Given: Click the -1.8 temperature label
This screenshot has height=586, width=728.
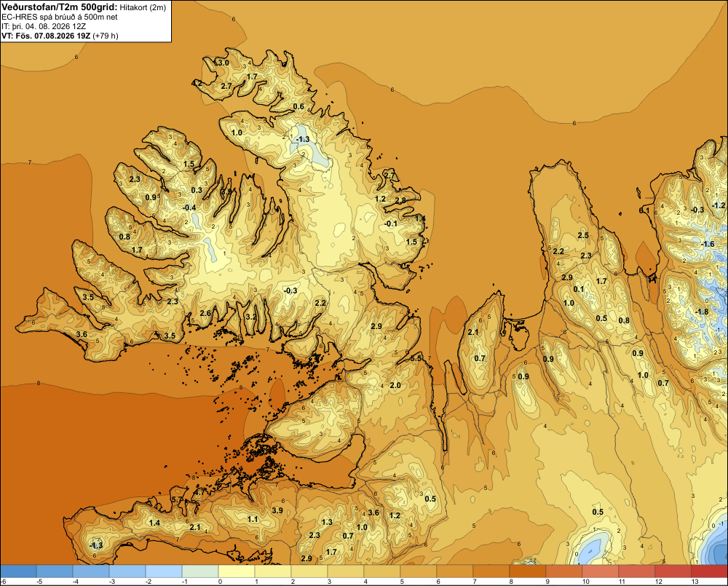Looking at the screenshot, I should [x=702, y=312].
